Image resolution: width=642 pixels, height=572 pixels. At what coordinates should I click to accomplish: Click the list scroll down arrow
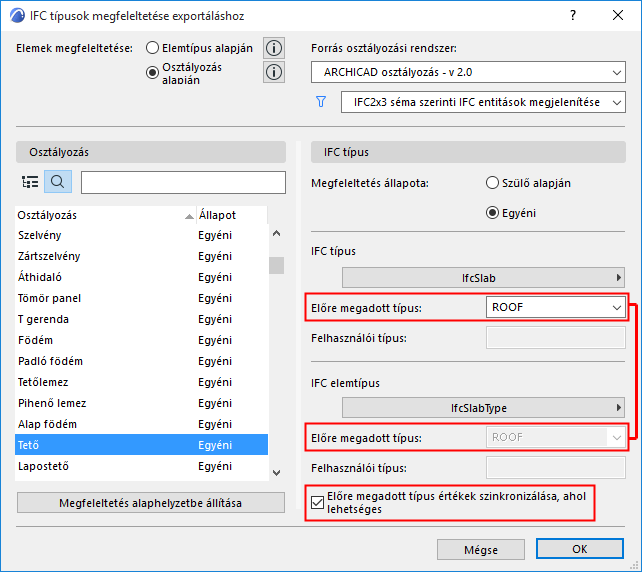(x=277, y=473)
